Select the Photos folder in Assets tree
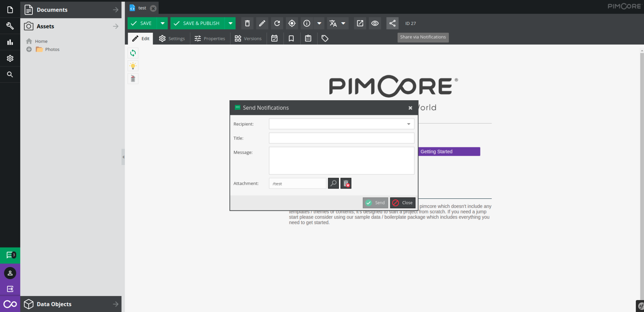 52,49
